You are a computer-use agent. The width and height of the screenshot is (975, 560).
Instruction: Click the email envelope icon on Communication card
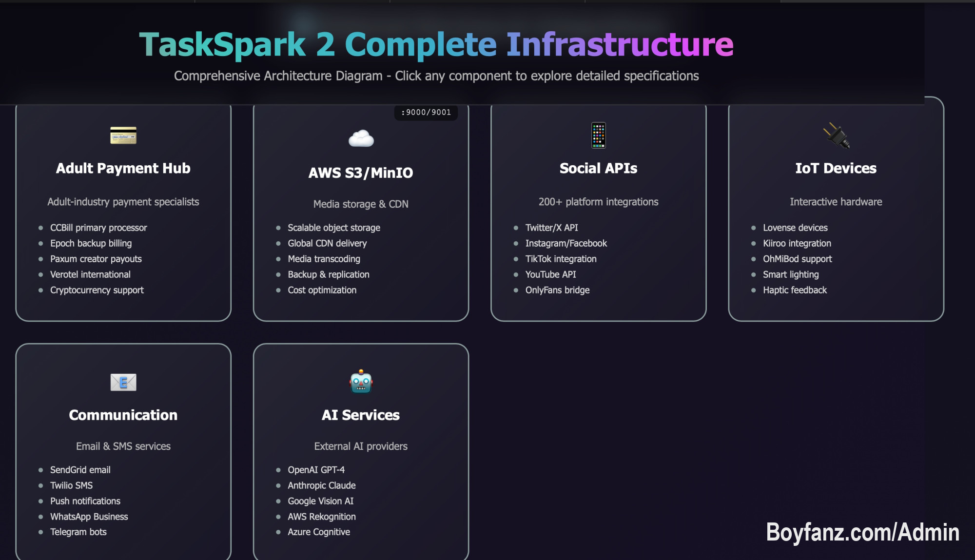click(x=123, y=382)
